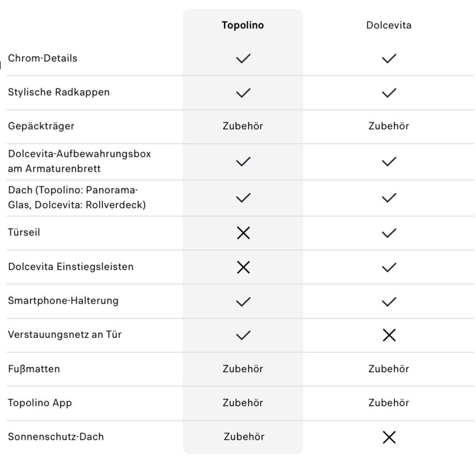The width and height of the screenshot is (476, 472).
Task: Click Dolcevita Zubehör for Topolino App
Action: tap(389, 403)
